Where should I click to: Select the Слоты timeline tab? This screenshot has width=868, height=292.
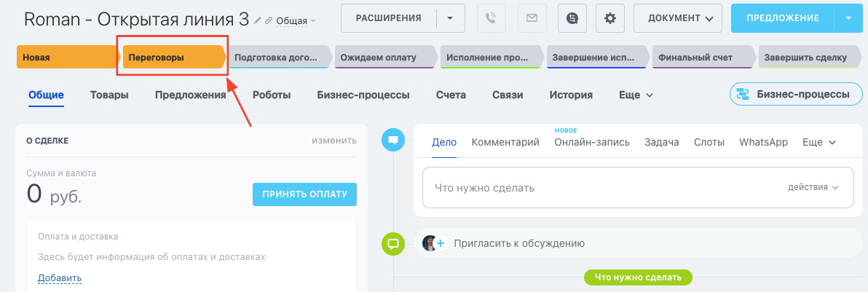[709, 143]
